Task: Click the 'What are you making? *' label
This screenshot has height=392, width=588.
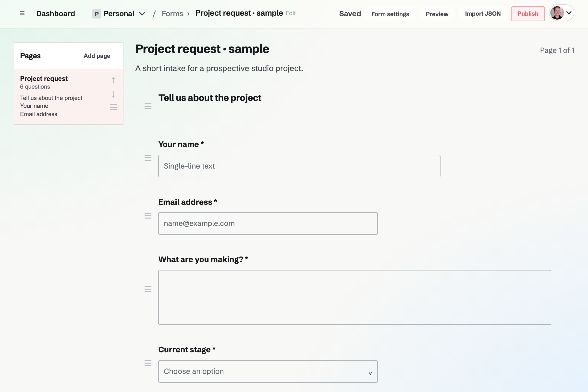Action: (203, 259)
